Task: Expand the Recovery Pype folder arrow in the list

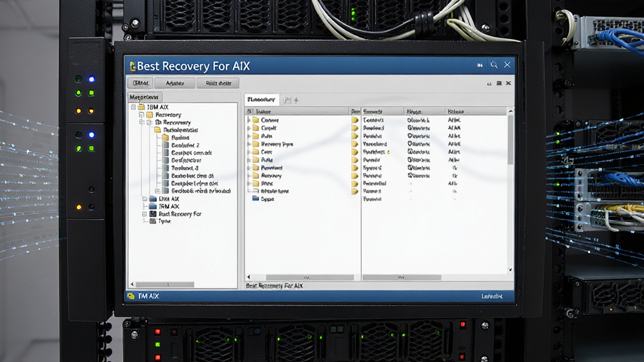Action: click(248, 144)
